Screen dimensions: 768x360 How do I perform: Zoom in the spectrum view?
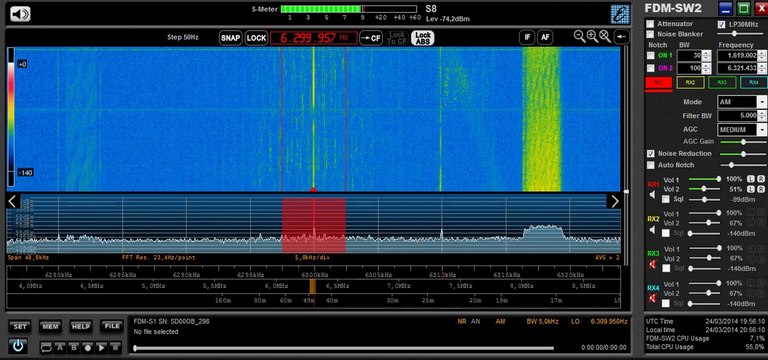pyautogui.click(x=592, y=37)
